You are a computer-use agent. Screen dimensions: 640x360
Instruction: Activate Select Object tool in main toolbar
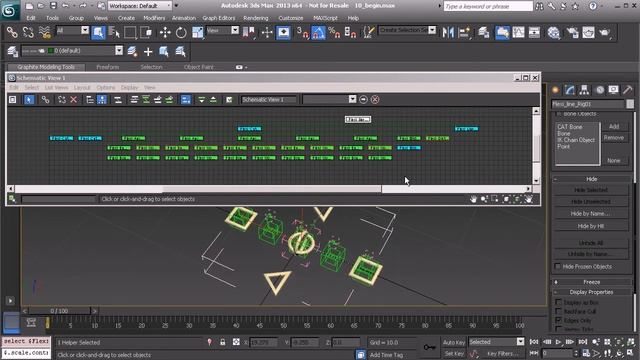(x=98, y=32)
